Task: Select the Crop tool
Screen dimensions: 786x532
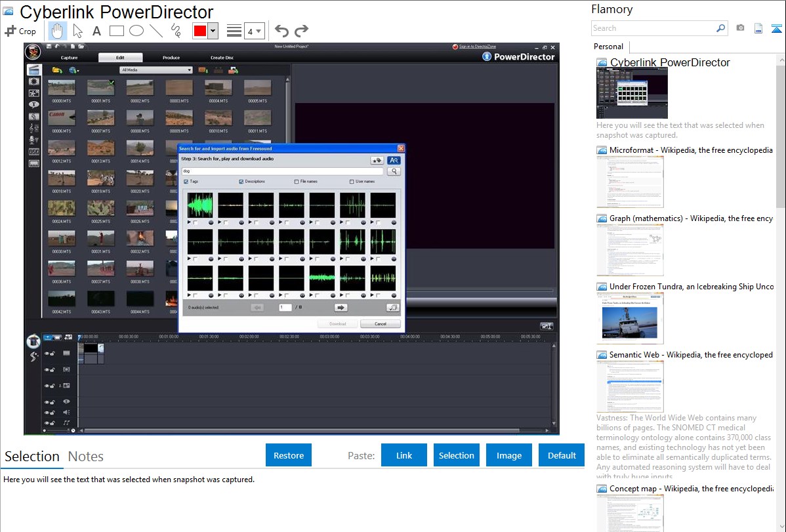Action: click(20, 31)
